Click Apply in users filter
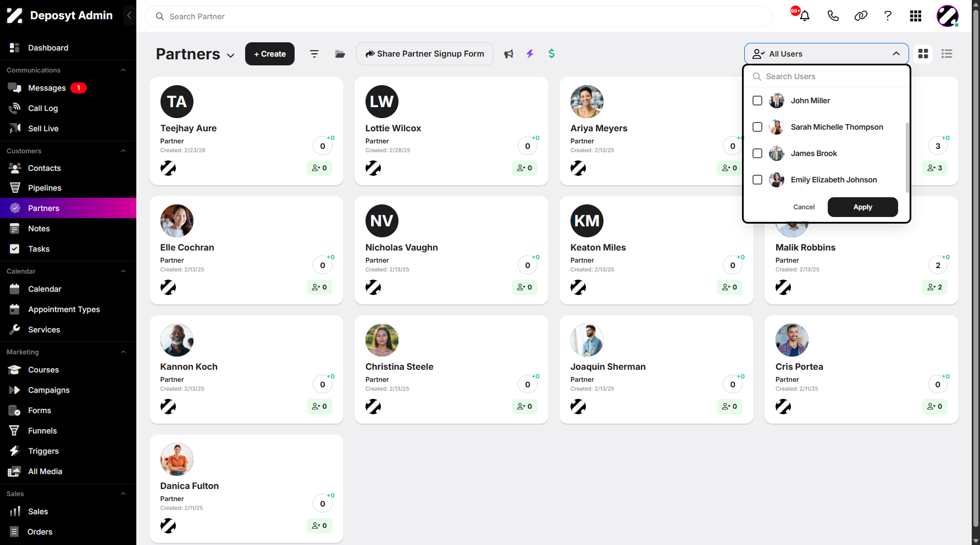This screenshot has width=980, height=545. [x=863, y=207]
